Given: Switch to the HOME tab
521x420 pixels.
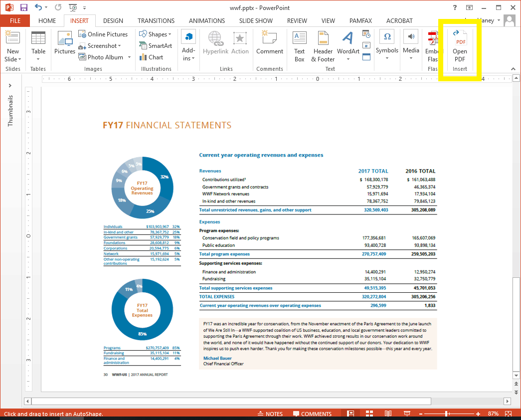Looking at the screenshot, I should click(47, 20).
